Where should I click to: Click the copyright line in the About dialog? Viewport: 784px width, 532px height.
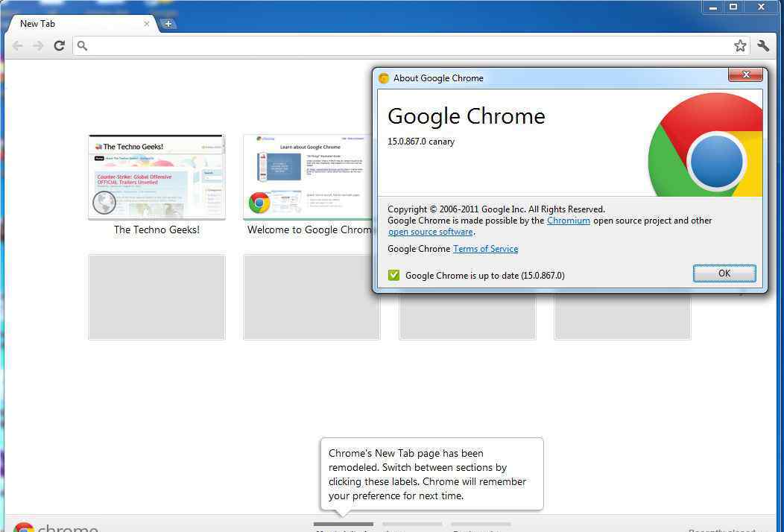click(496, 209)
